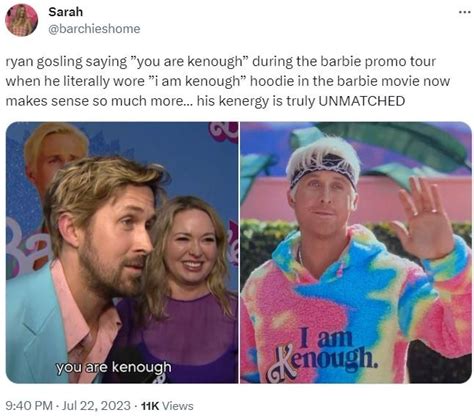Image resolution: width=474 pixels, height=418 pixels.
Task: Click the patterned headband on white hair
Action: (x=323, y=172)
